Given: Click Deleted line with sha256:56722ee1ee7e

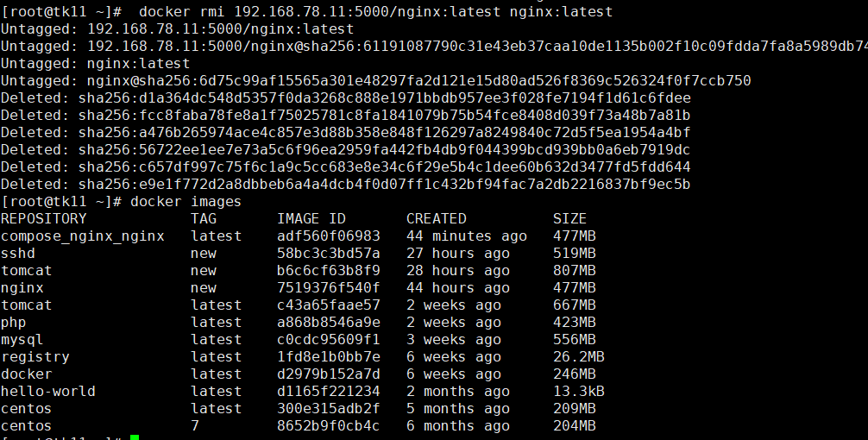Looking at the screenshot, I should (346, 149).
